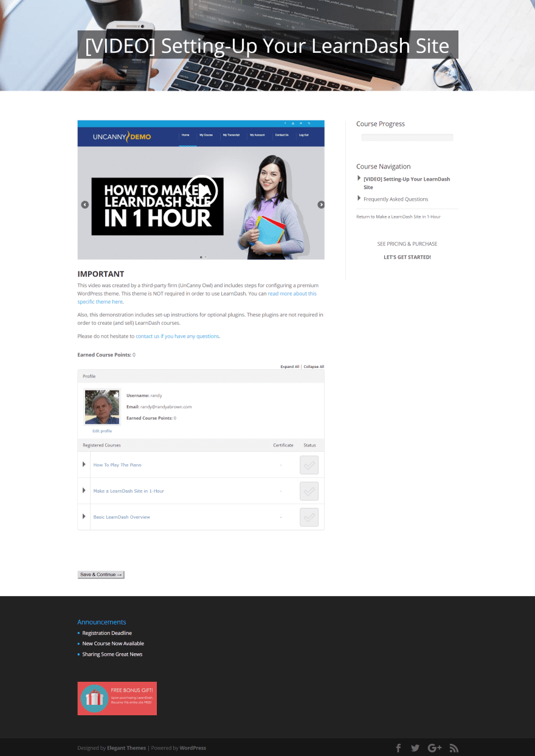Open Make a LearnDash Site in 1-Hour course link
Viewport: 535px width, 756px height.
tap(128, 491)
